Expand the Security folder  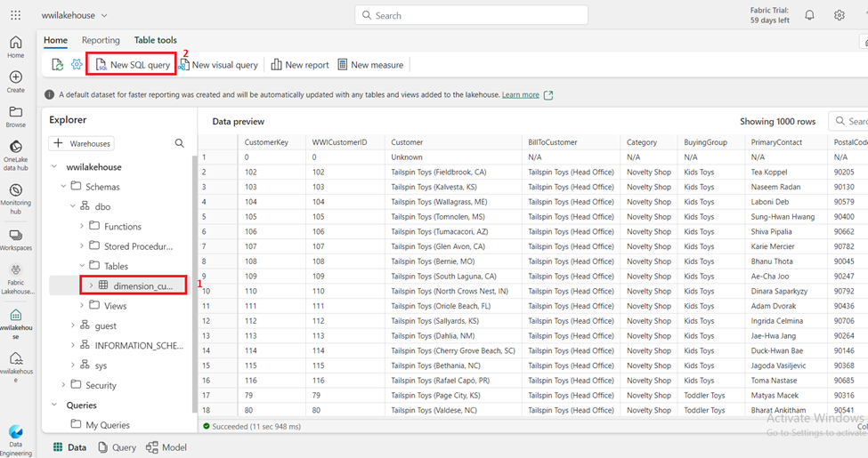63,384
